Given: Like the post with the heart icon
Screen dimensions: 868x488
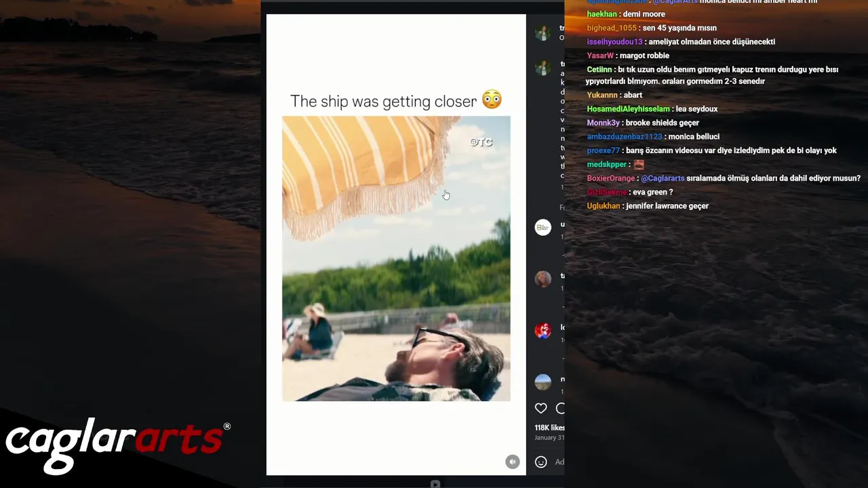Looking at the screenshot, I should (540, 408).
